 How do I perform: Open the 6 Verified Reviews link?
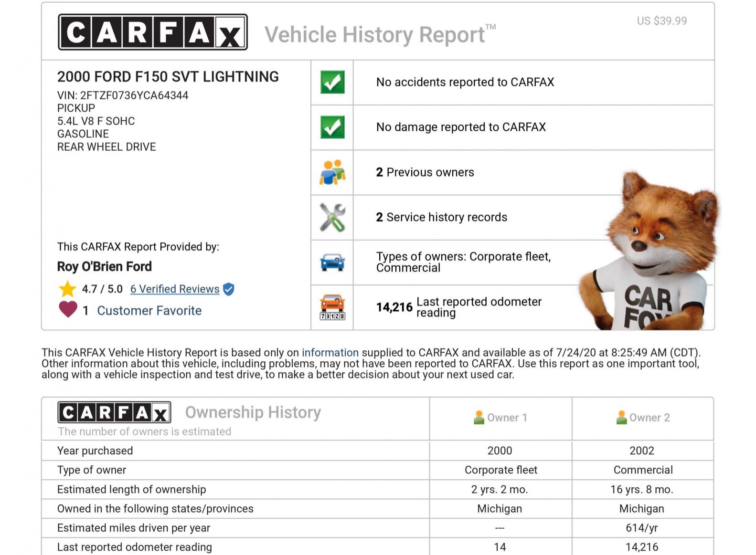click(175, 289)
